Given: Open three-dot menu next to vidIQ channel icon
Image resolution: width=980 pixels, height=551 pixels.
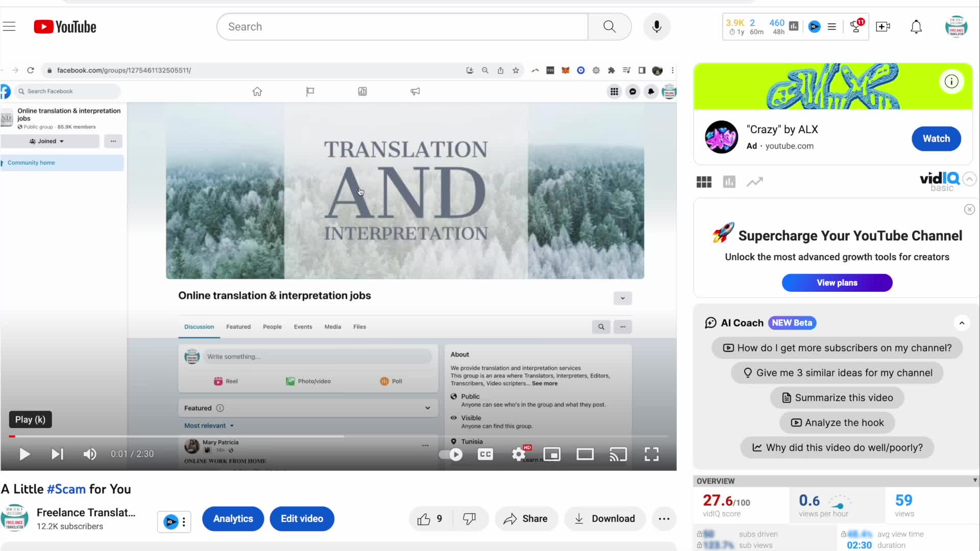Looking at the screenshot, I should point(184,522).
